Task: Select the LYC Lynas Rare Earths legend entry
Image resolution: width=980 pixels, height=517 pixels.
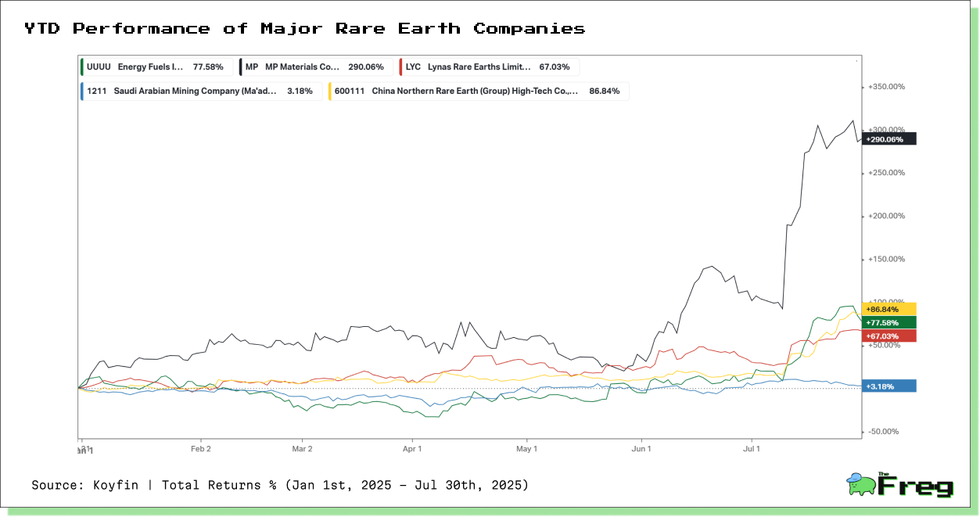Action: coord(489,67)
